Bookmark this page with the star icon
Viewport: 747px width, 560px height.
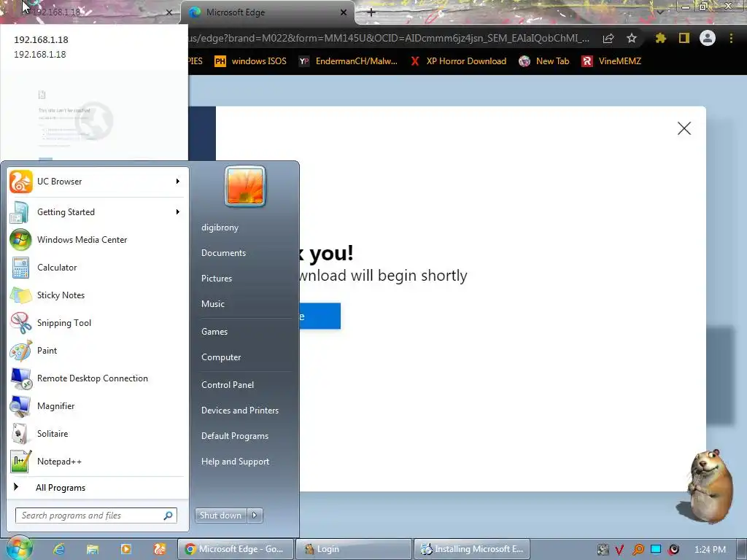632,38
